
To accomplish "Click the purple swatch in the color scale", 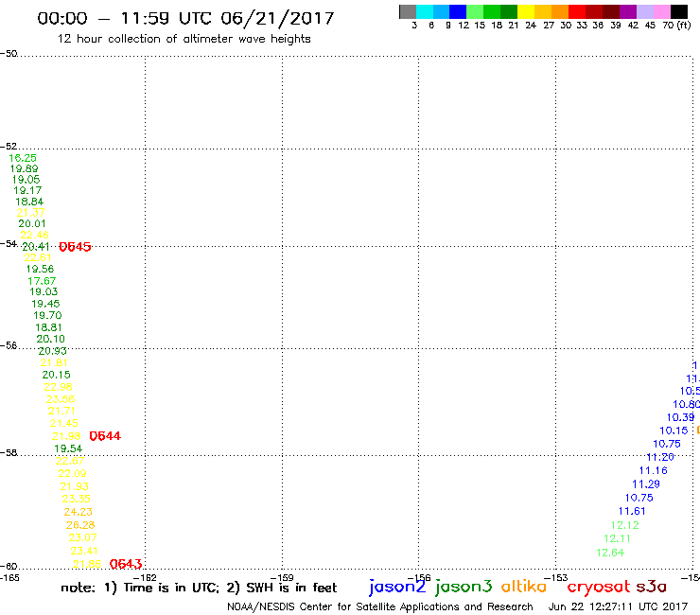I will click(x=628, y=11).
